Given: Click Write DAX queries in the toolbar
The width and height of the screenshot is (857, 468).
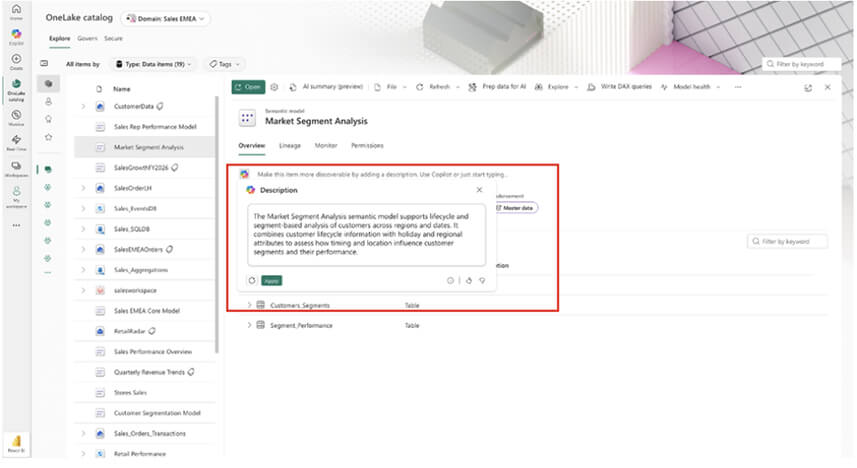Looking at the screenshot, I should (619, 87).
